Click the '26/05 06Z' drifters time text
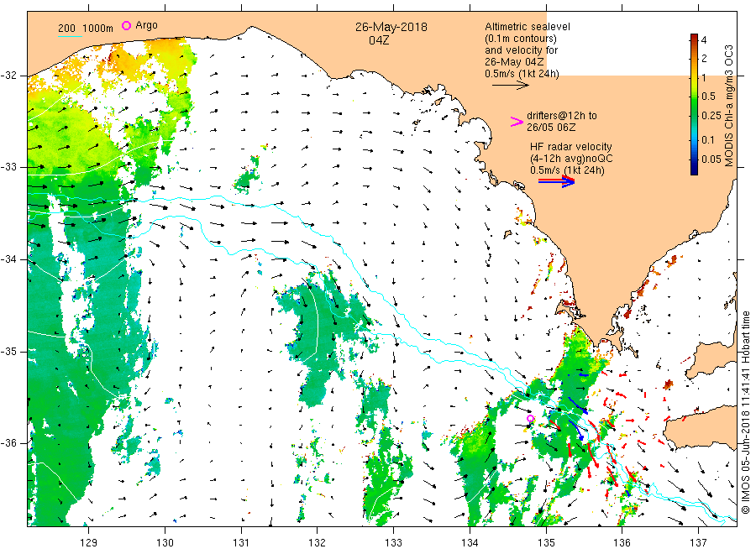756x554 pixels. (x=551, y=128)
